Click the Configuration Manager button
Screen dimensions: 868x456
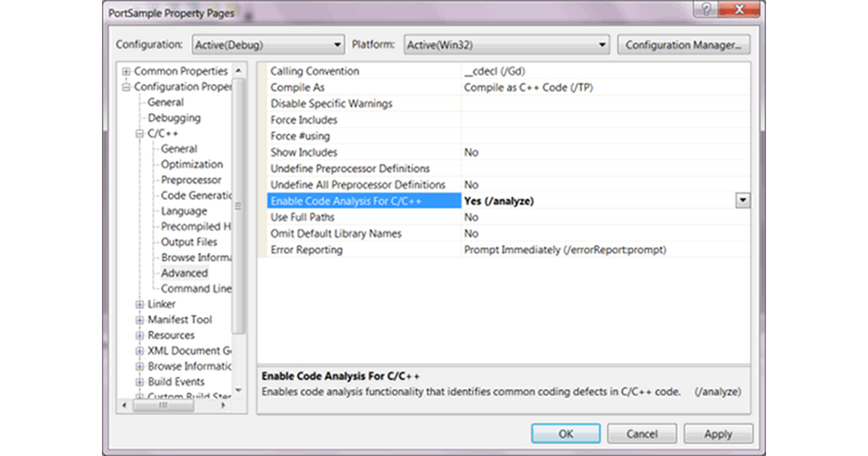click(x=683, y=44)
